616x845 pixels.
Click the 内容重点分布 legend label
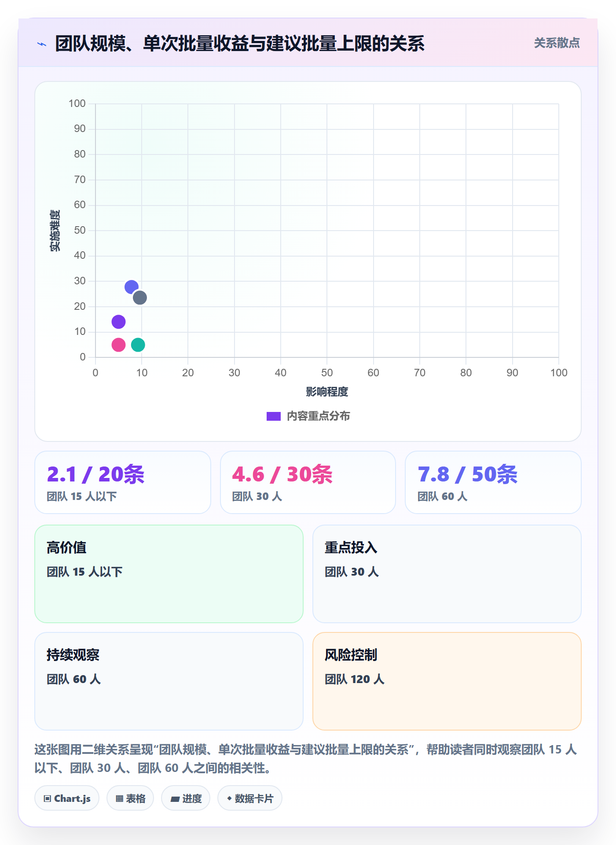[319, 416]
